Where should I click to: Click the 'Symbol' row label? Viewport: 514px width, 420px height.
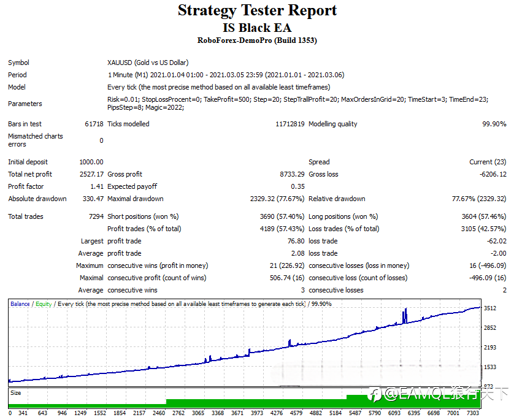pyautogui.click(x=18, y=63)
